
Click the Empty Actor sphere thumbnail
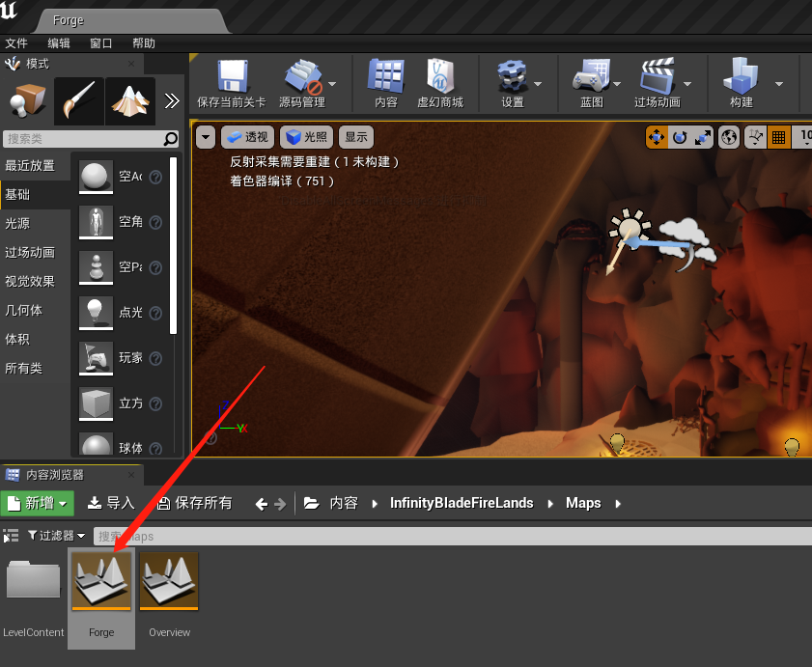tap(96, 177)
